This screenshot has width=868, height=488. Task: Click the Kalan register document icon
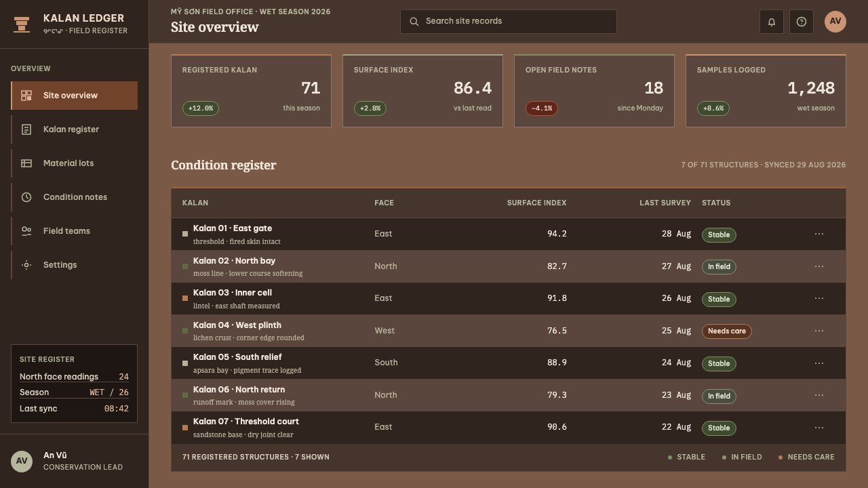point(26,129)
